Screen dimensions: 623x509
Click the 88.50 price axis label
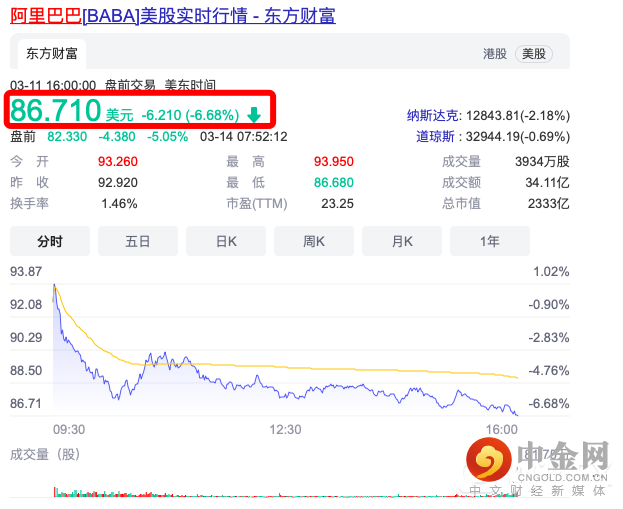tap(26, 371)
